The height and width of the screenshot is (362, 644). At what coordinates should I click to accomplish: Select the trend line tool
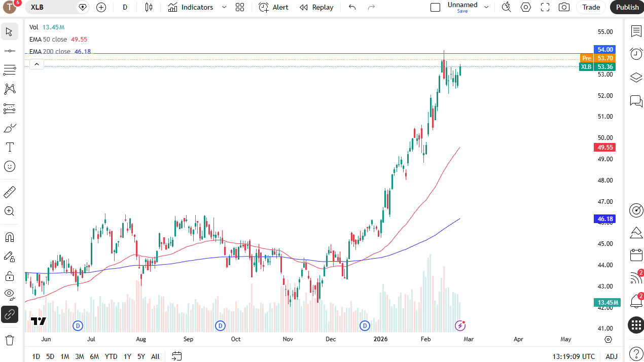(x=9, y=51)
